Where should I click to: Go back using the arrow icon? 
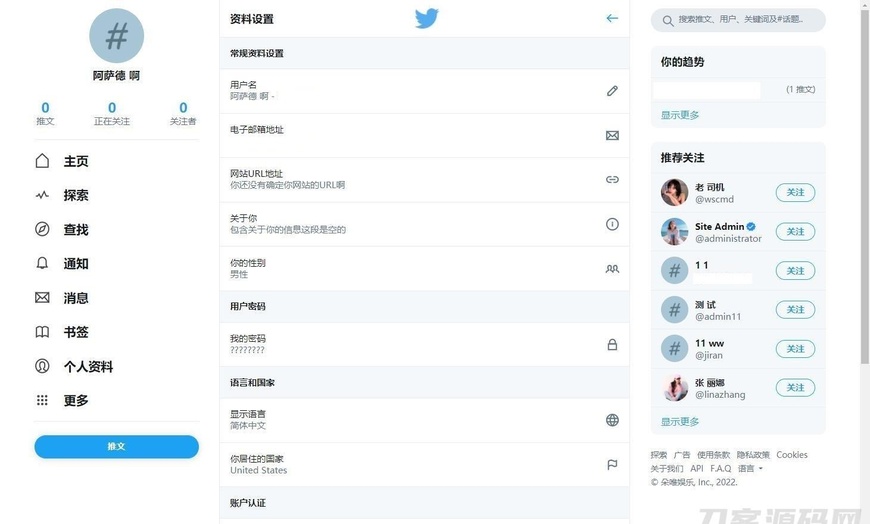(612, 18)
